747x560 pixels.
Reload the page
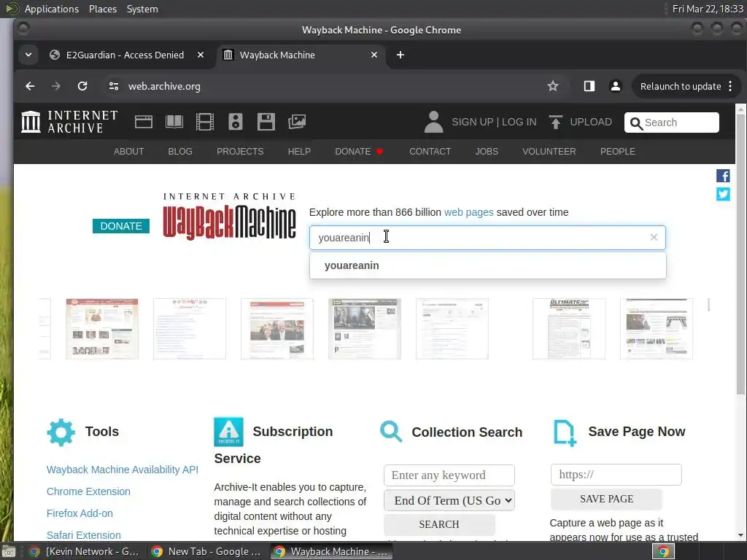(82, 86)
